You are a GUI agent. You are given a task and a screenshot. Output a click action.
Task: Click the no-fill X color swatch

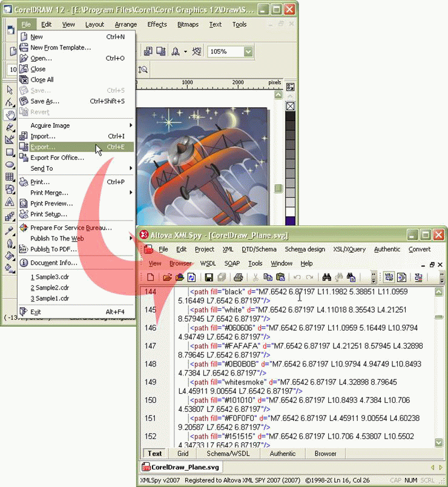[290, 106]
